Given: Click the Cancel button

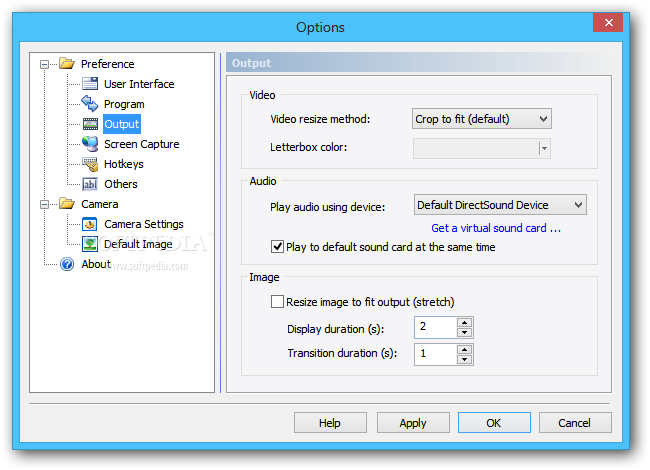Looking at the screenshot, I should coord(575,423).
